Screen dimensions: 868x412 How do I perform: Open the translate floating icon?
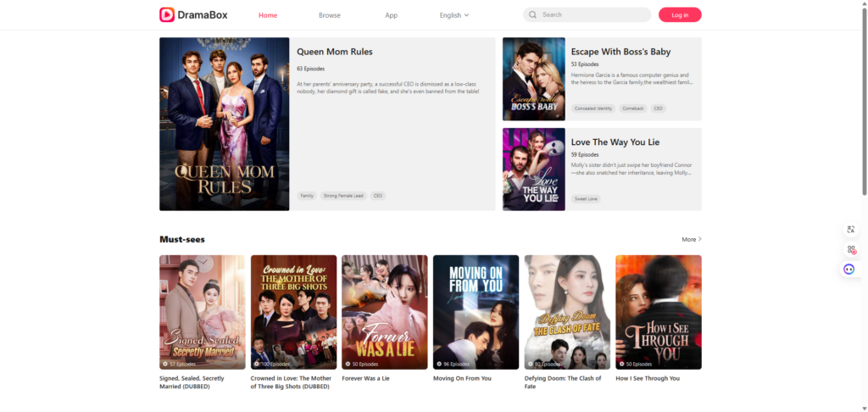[851, 229]
